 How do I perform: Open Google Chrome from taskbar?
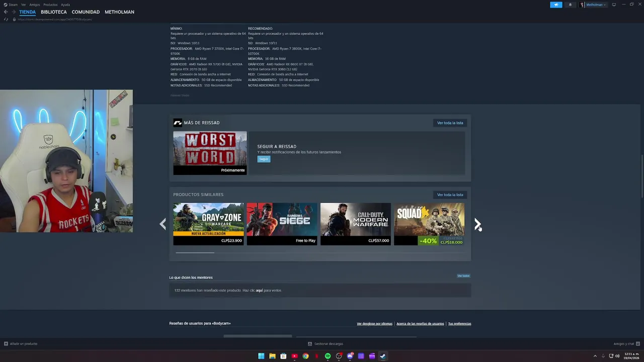(x=305, y=356)
